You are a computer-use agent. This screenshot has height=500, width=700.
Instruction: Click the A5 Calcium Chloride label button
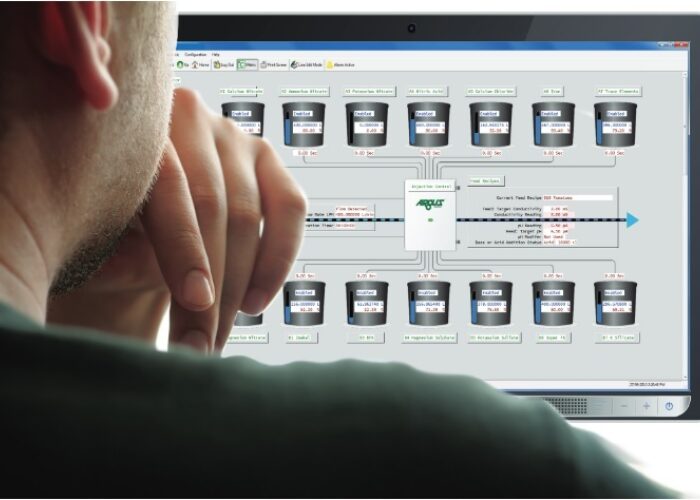pos(491,91)
